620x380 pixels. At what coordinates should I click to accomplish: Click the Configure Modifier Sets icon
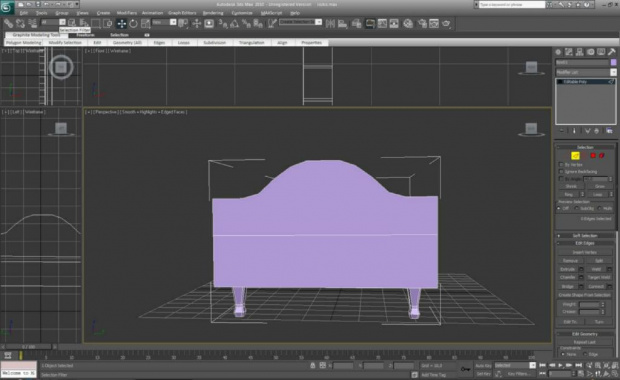609,131
